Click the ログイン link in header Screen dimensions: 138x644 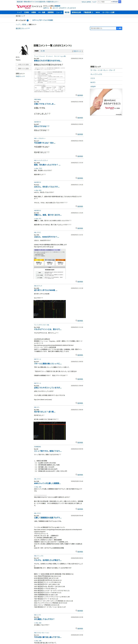(x=46, y=8)
